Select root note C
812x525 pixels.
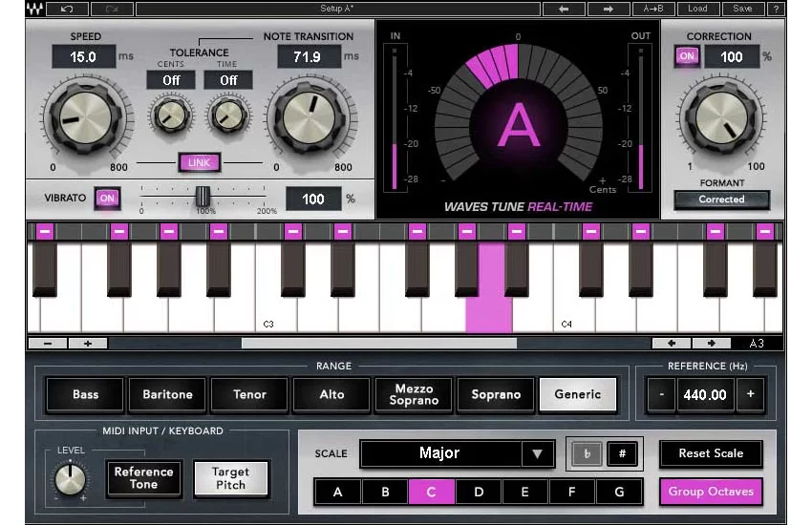(x=432, y=492)
